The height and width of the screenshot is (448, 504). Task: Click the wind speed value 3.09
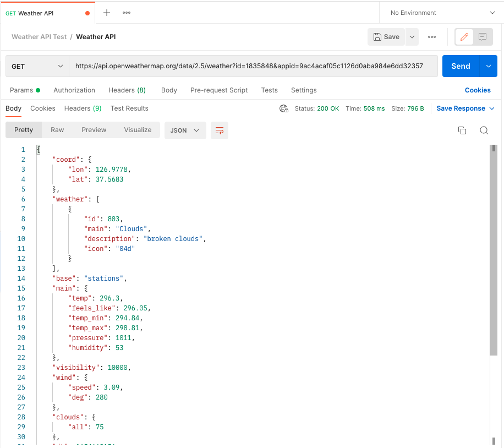112,387
